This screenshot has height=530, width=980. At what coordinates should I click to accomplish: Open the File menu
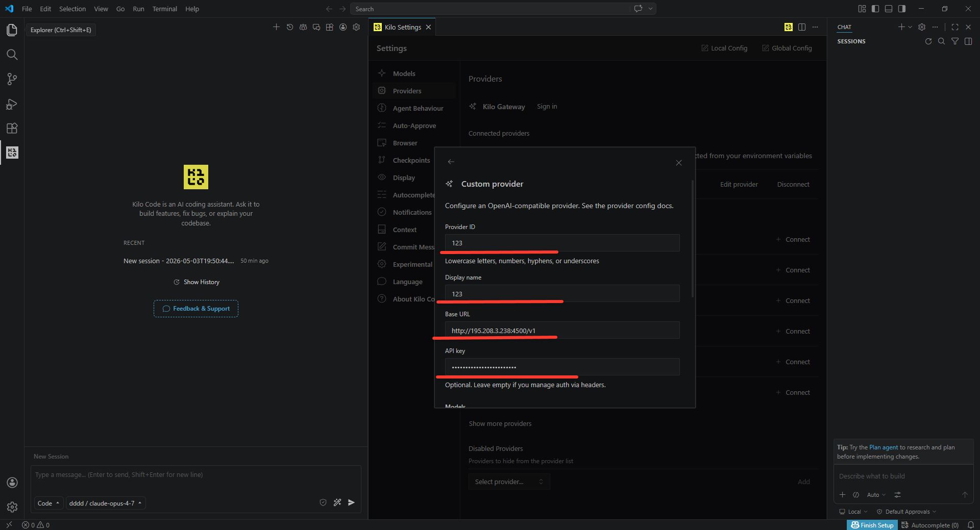pos(27,9)
